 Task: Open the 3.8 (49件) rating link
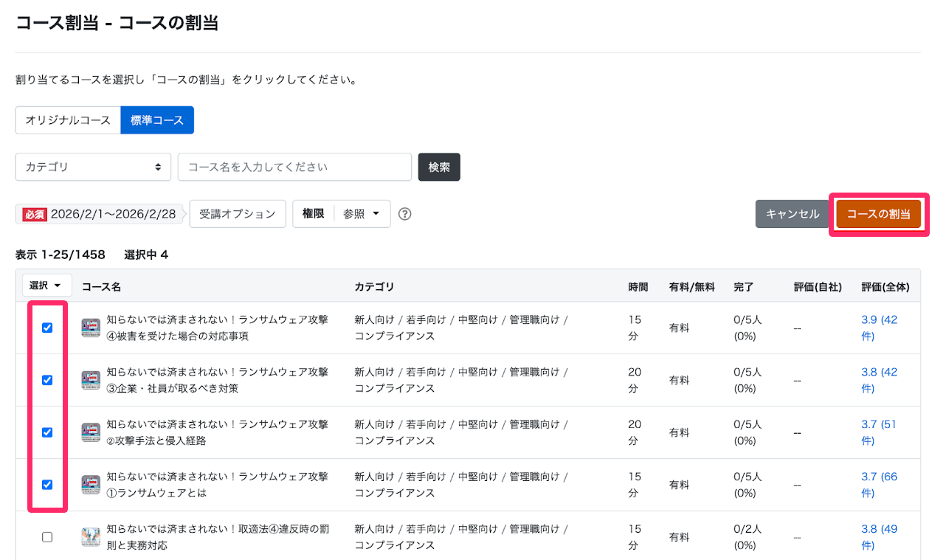(x=880, y=537)
